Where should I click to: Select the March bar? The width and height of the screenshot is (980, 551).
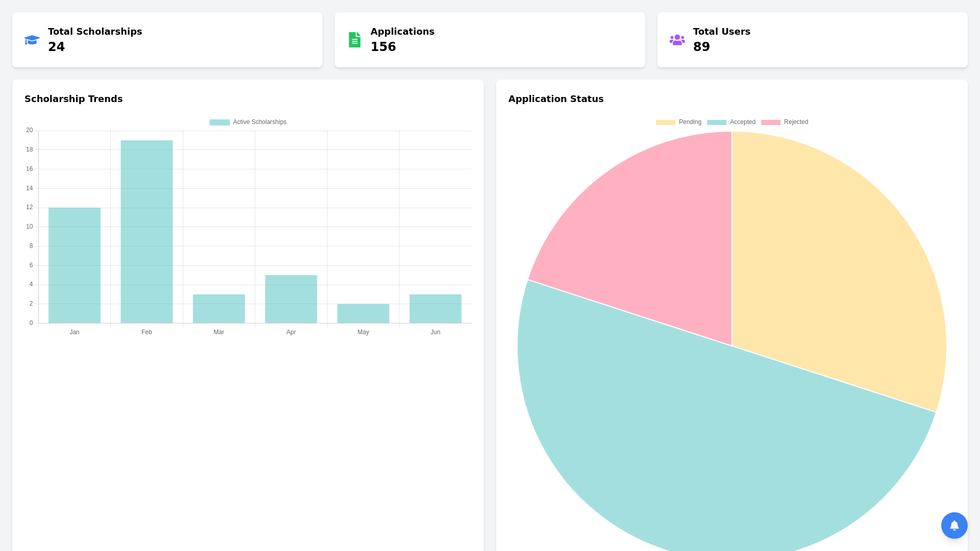tap(219, 309)
